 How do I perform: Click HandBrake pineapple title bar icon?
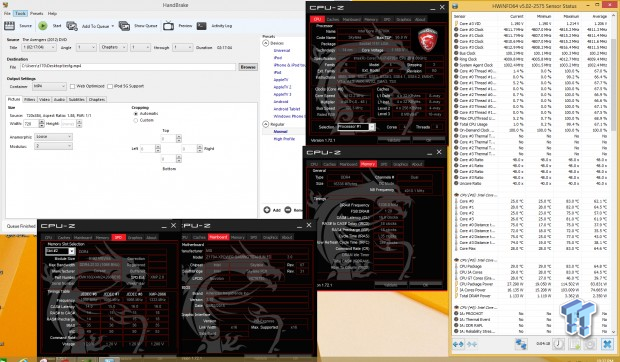coord(5,5)
